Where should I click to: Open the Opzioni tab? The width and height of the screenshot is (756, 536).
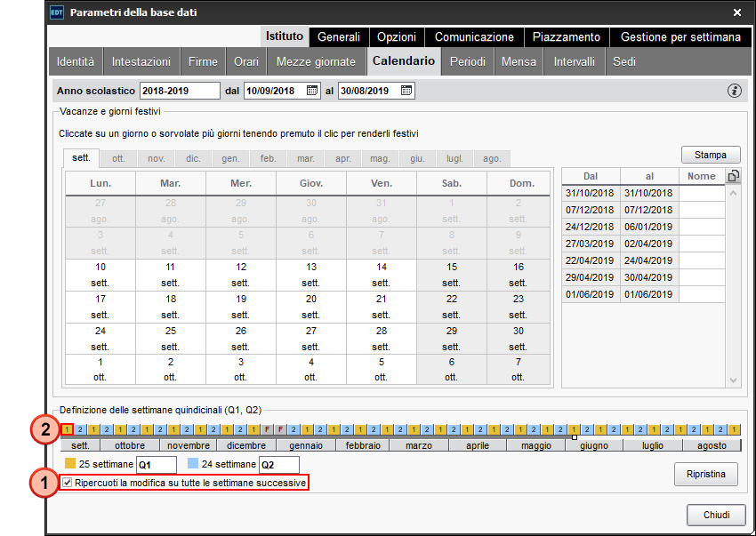tap(397, 37)
